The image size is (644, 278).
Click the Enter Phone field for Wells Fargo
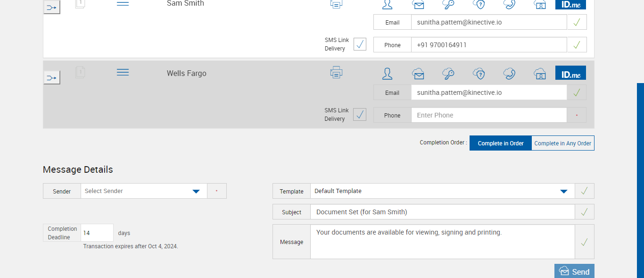[488, 115]
